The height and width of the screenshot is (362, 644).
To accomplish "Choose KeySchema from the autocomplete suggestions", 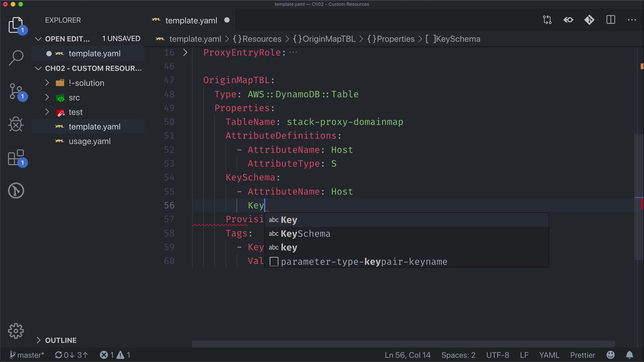I will [305, 234].
